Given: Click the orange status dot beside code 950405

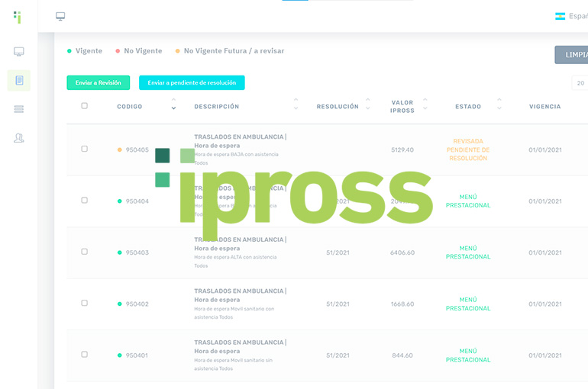Looking at the screenshot, I should (120, 150).
